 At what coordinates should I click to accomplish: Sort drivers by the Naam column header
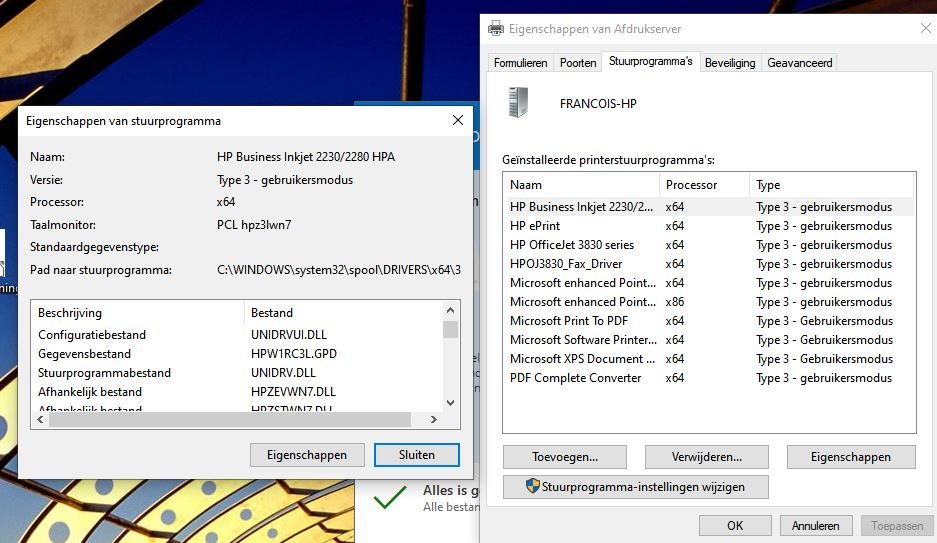(x=581, y=185)
